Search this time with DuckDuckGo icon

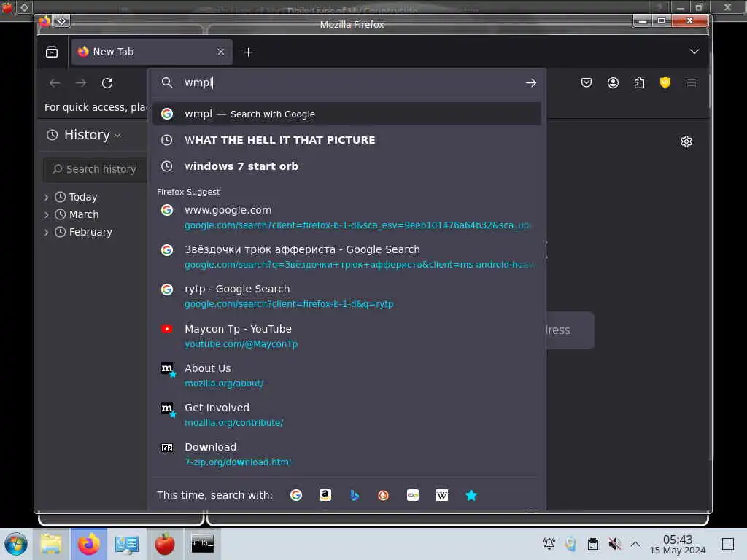(384, 495)
